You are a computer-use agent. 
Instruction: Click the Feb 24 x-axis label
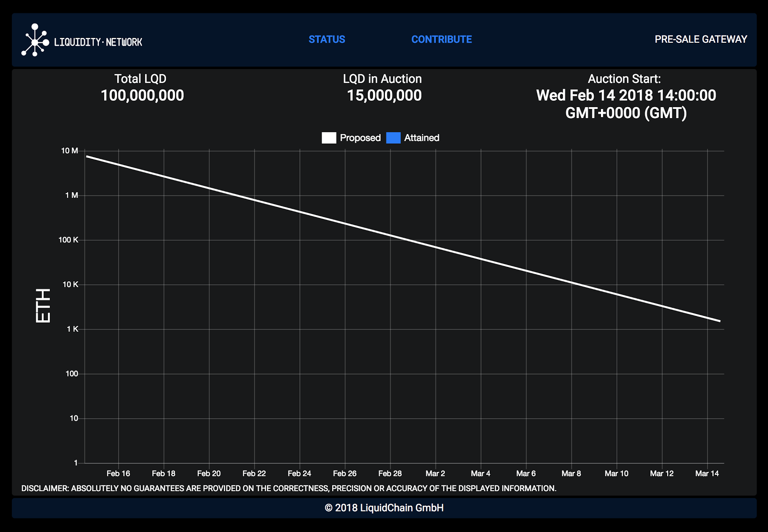coord(300,473)
